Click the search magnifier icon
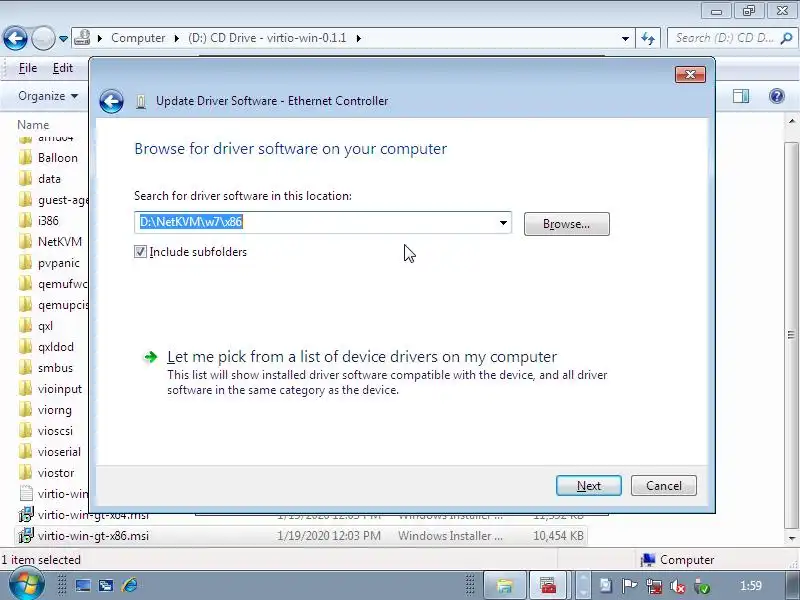The height and width of the screenshot is (600, 800). tap(786, 38)
